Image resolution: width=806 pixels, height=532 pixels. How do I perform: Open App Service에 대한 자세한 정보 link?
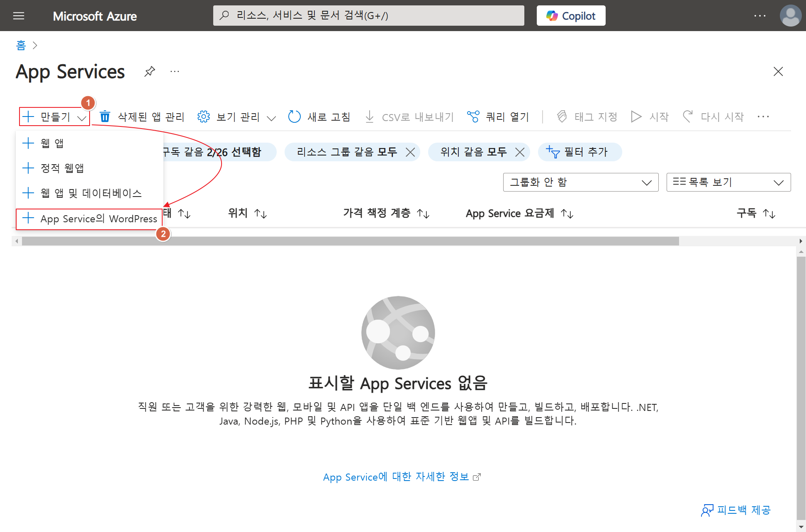(402, 477)
